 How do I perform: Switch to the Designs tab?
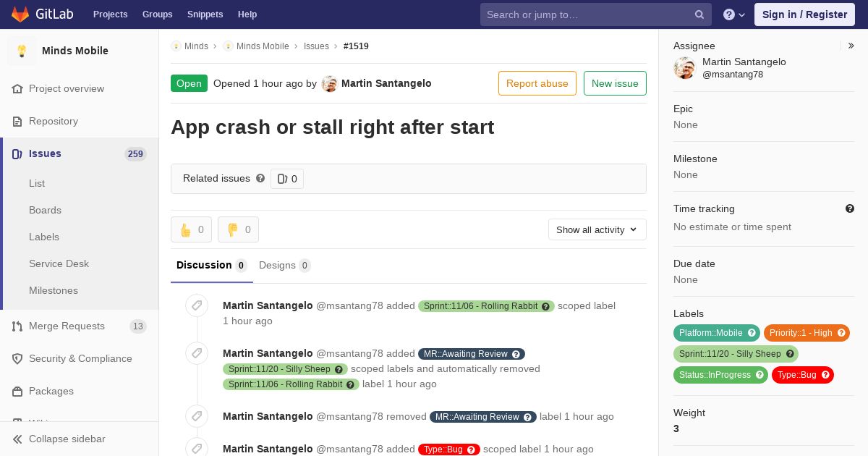click(x=284, y=265)
